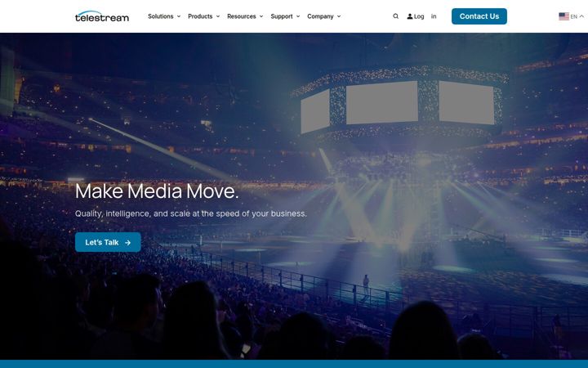Select the Support menu item
Image resolution: width=588 pixels, height=368 pixels.
click(282, 16)
